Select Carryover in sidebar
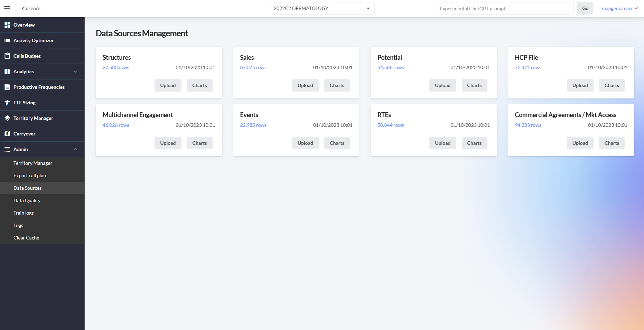644x330 pixels. tap(42, 134)
